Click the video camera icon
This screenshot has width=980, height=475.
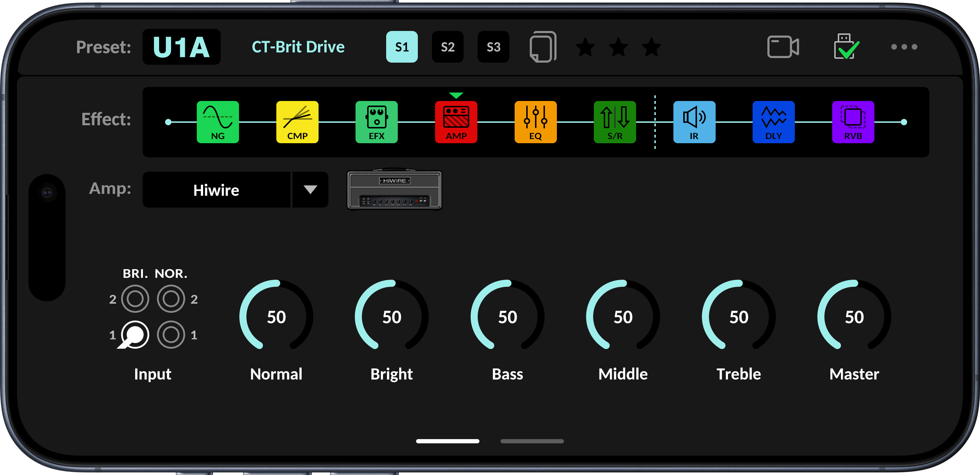tap(783, 47)
